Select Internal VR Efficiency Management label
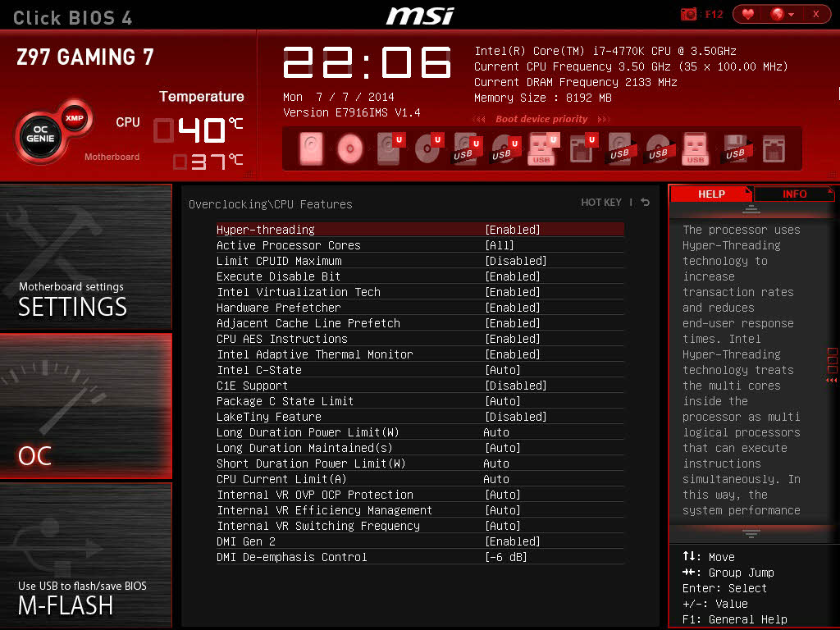 tap(324, 510)
